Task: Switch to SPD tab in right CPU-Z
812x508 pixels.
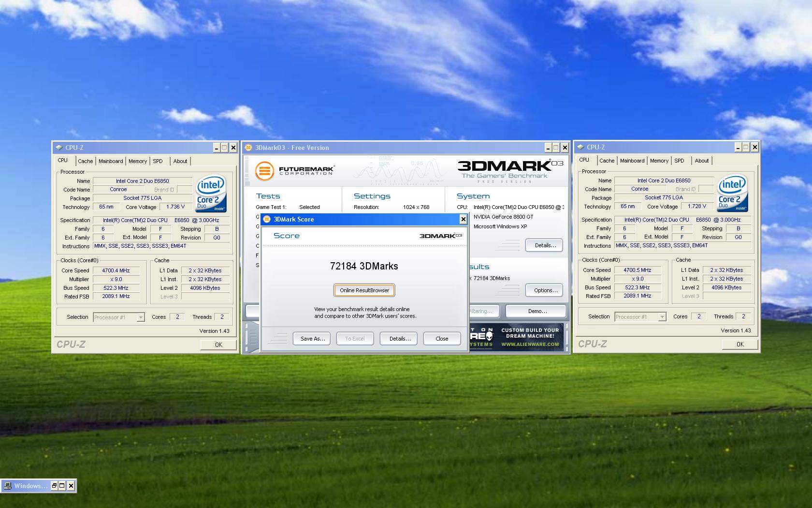Action: point(680,161)
